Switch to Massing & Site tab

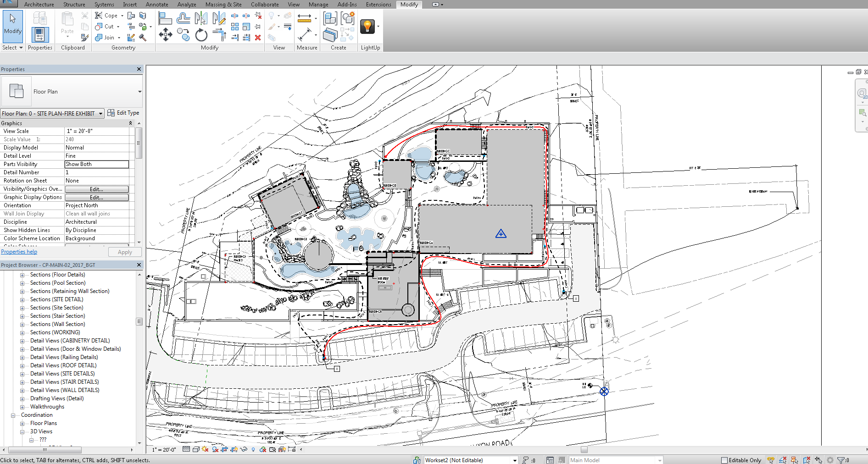click(223, 5)
